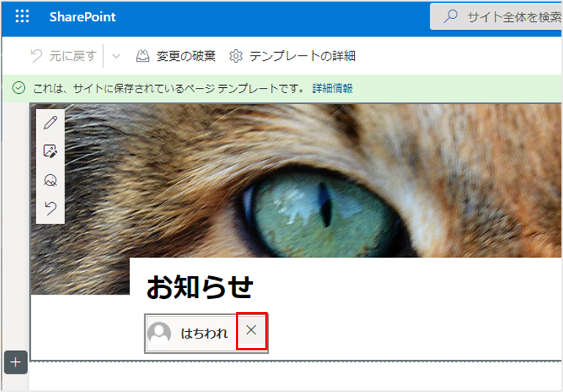Open the SharePoint app launcher waffle

pos(22,17)
